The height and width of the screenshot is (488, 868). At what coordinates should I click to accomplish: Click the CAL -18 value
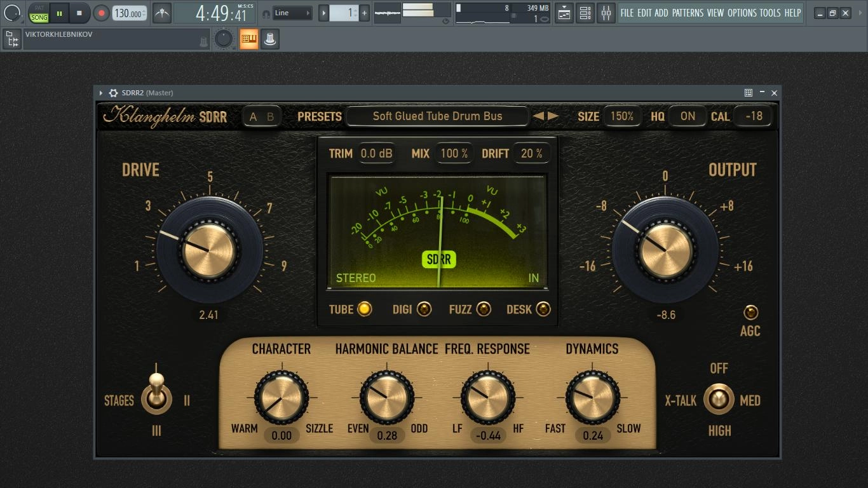[754, 116]
